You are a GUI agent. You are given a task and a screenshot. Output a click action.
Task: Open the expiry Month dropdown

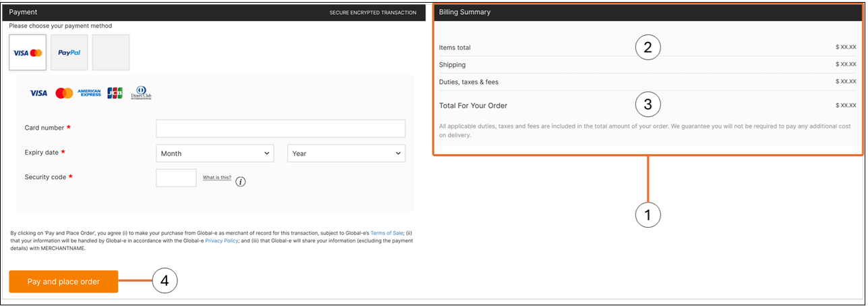click(x=215, y=153)
